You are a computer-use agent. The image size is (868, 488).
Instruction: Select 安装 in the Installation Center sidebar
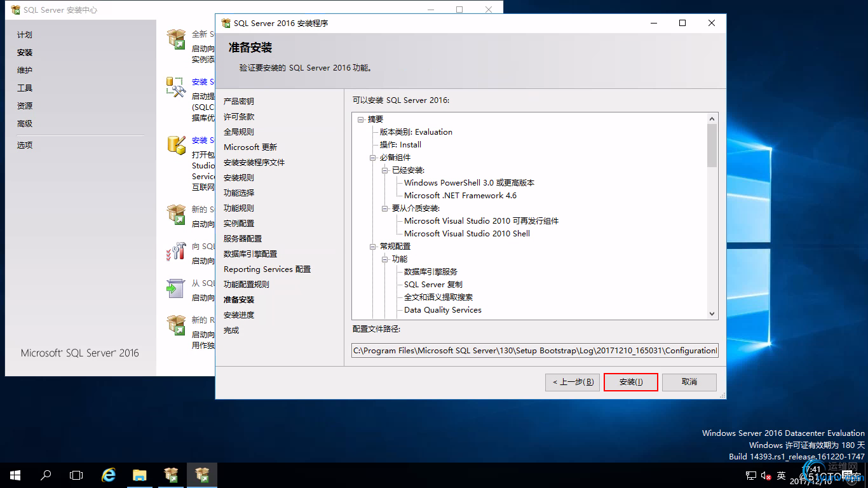[x=25, y=53]
